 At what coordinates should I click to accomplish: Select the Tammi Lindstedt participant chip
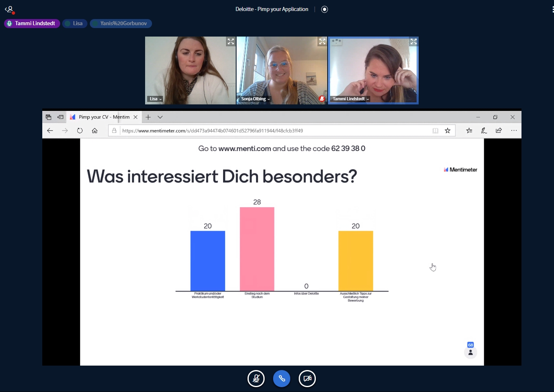coord(32,24)
